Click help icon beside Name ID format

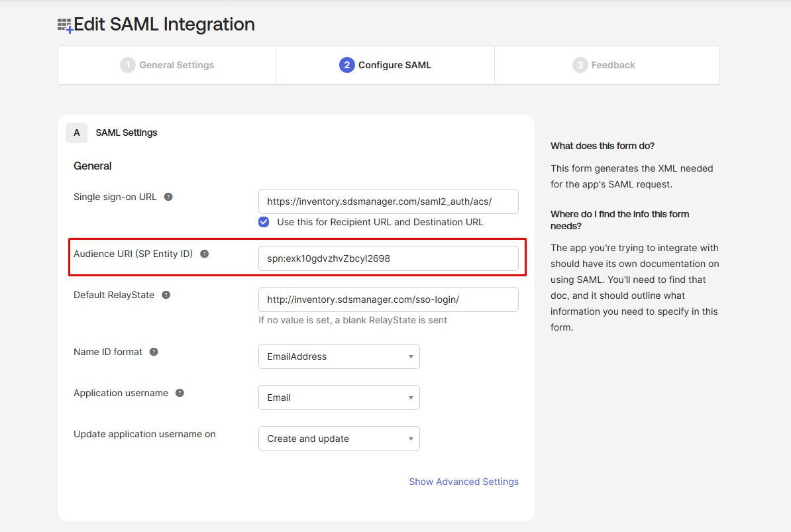[154, 352]
